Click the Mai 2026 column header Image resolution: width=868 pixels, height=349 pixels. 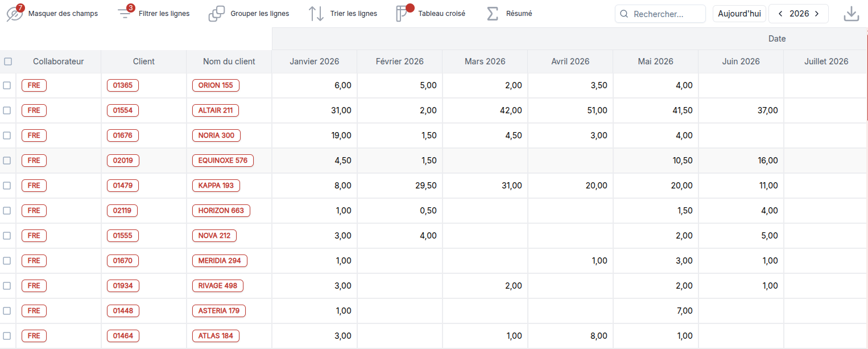656,61
